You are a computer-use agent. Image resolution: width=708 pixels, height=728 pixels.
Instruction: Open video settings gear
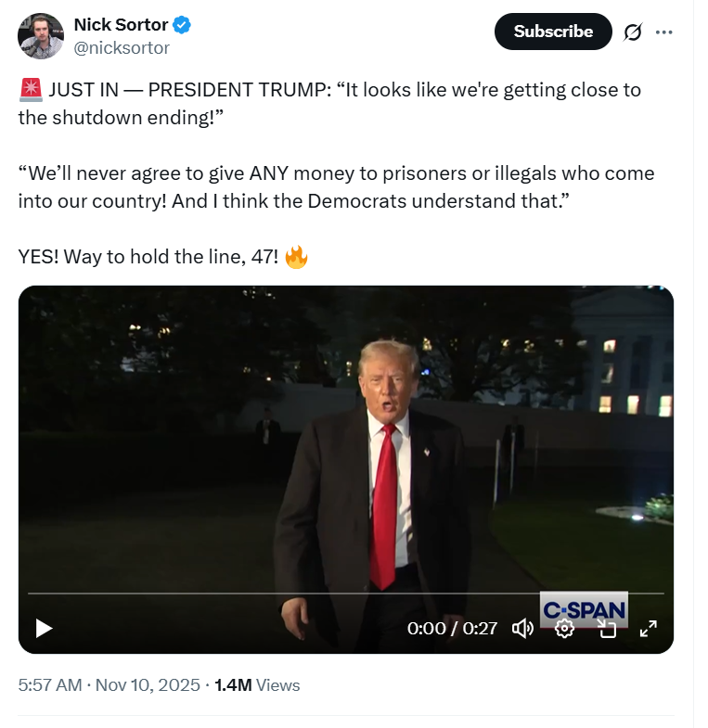(564, 628)
